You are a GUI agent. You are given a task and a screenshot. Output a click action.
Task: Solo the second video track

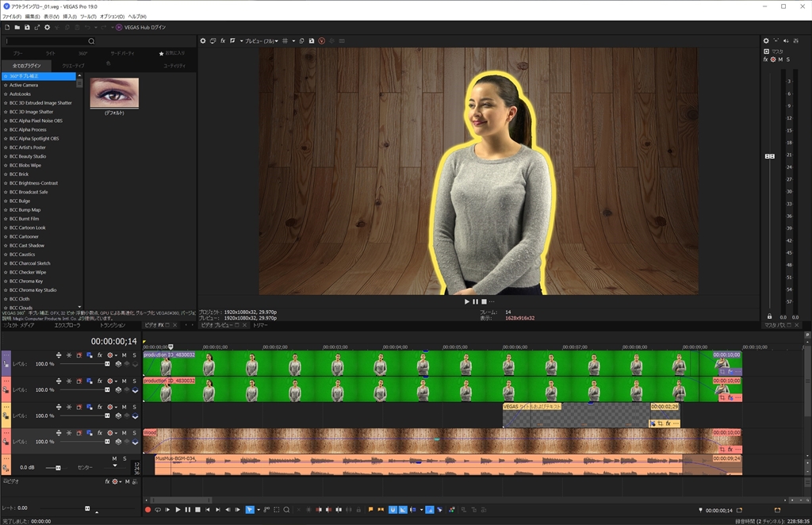(x=134, y=381)
